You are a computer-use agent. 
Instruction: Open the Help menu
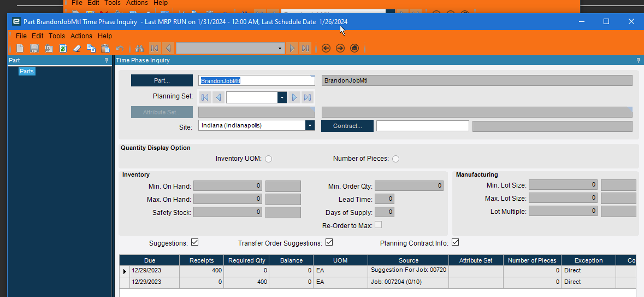[x=105, y=36]
